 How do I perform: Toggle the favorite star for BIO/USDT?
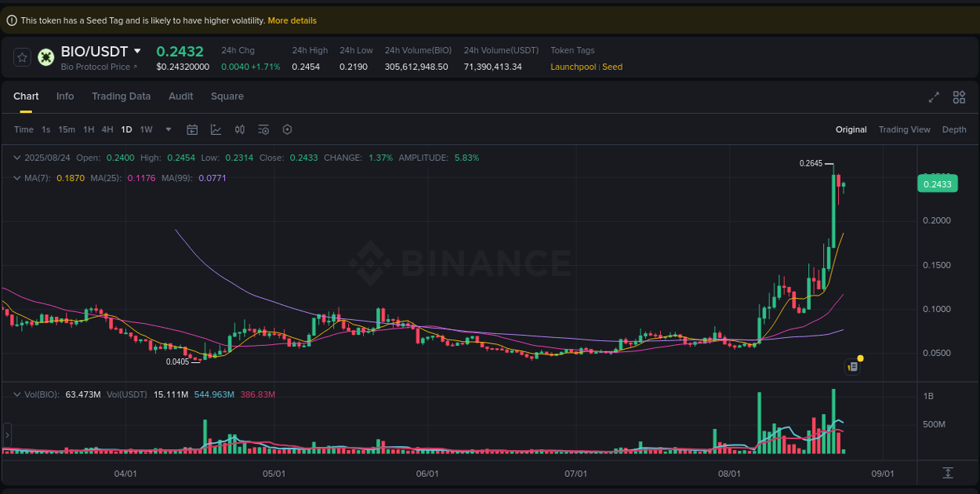tap(21, 56)
